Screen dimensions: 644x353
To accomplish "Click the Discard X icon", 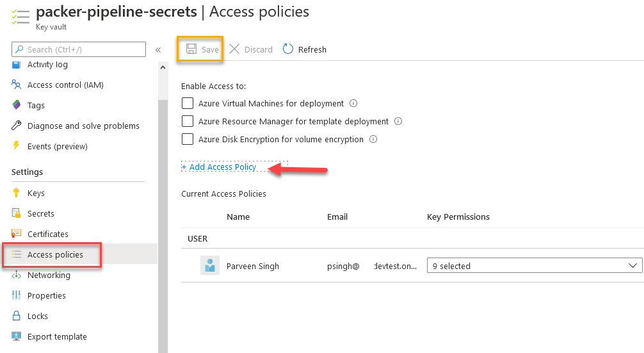I will (234, 49).
